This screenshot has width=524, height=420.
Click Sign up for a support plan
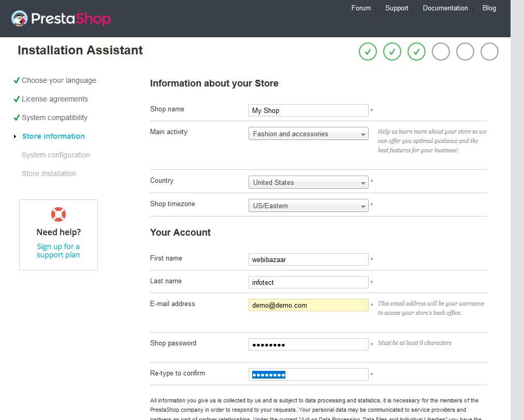(x=59, y=251)
